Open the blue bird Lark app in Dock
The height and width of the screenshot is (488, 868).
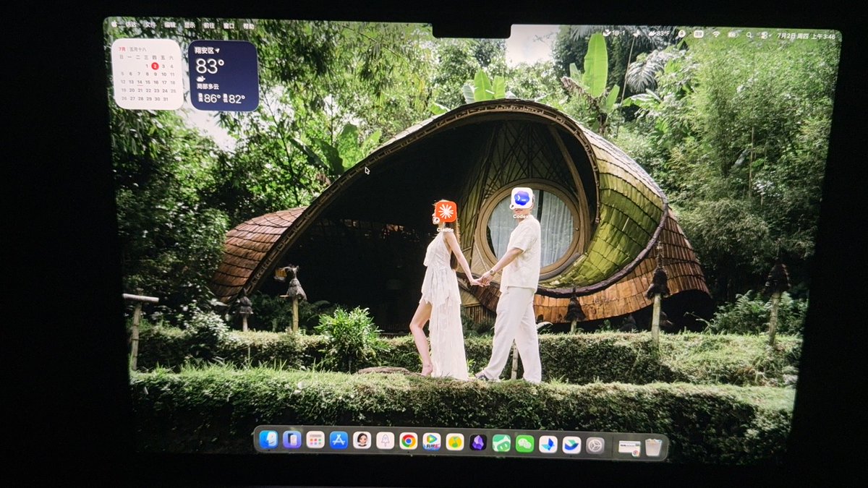pyautogui.click(x=548, y=444)
